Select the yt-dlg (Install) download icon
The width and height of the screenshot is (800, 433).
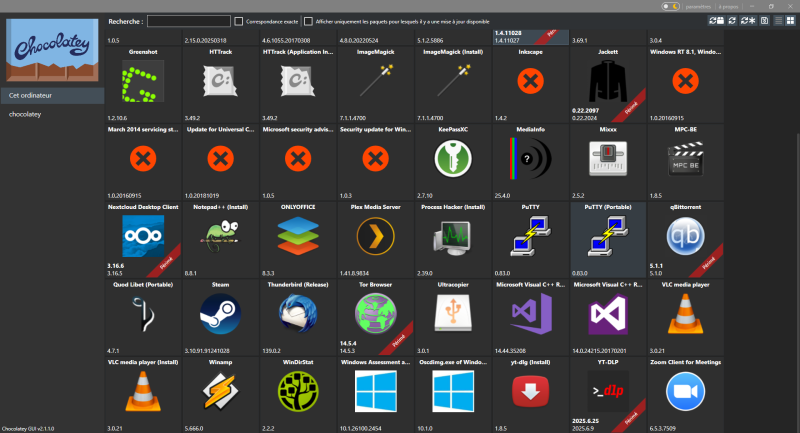point(531,391)
